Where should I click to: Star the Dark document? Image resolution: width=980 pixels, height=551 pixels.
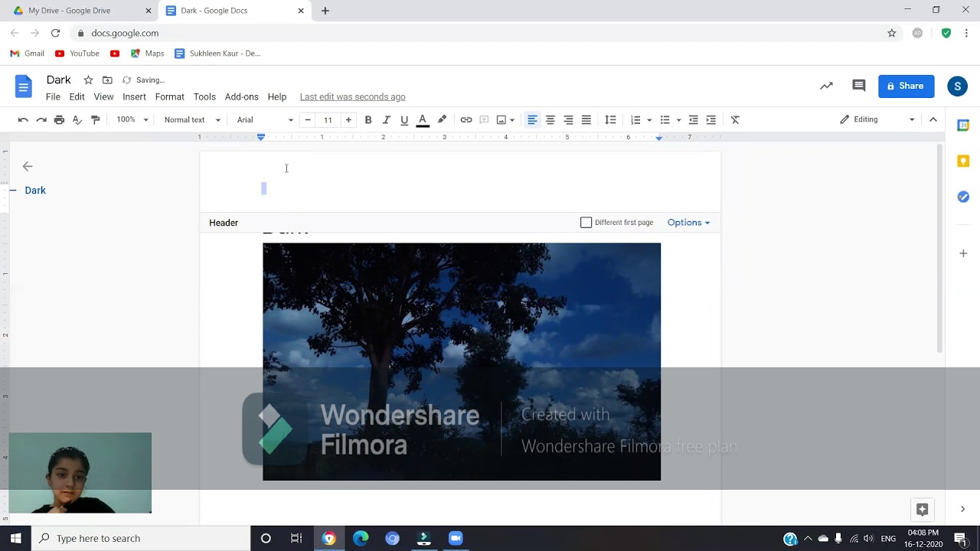(88, 80)
